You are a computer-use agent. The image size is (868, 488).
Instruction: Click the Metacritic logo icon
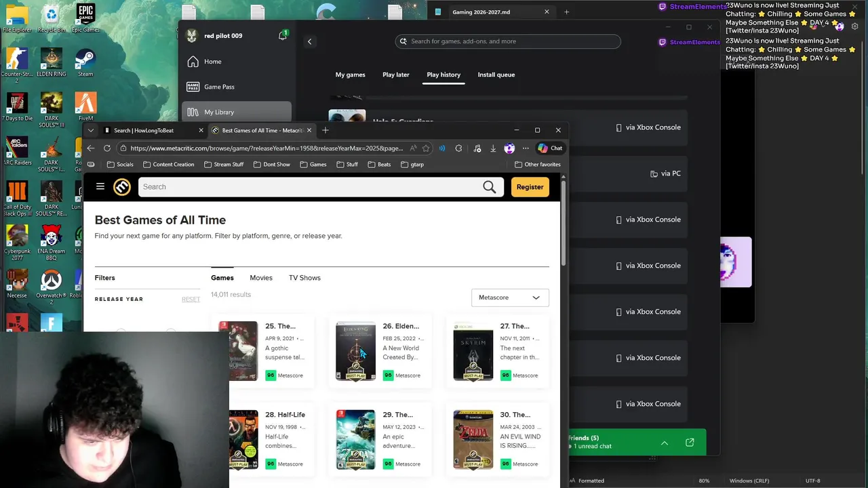(x=122, y=187)
